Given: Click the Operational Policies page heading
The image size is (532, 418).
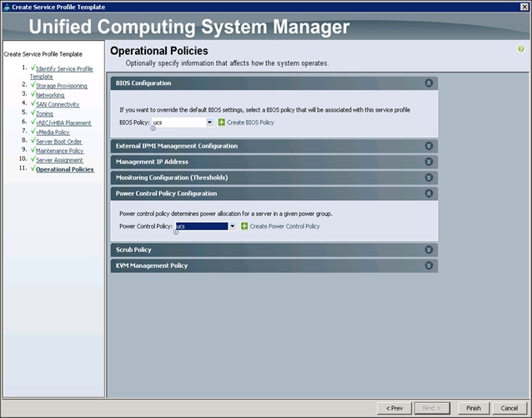Looking at the screenshot, I should point(159,51).
